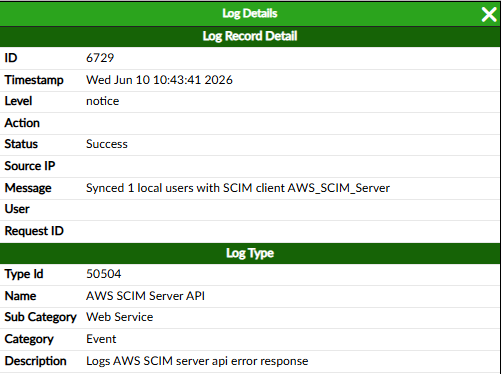Select the Sub Category value Web Service
The height and width of the screenshot is (374, 502).
click(x=119, y=317)
